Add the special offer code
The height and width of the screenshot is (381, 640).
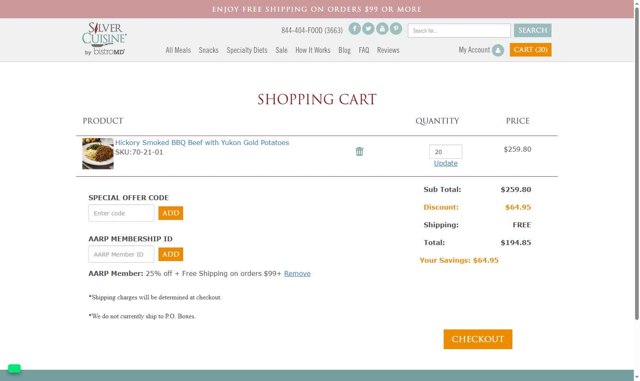click(171, 213)
